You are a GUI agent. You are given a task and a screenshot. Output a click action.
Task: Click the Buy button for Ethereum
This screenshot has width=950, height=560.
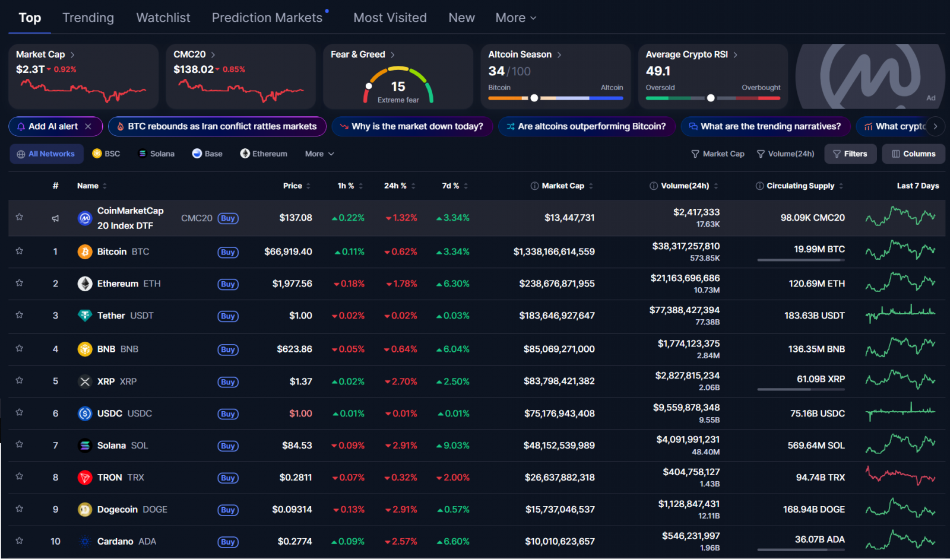coord(228,285)
